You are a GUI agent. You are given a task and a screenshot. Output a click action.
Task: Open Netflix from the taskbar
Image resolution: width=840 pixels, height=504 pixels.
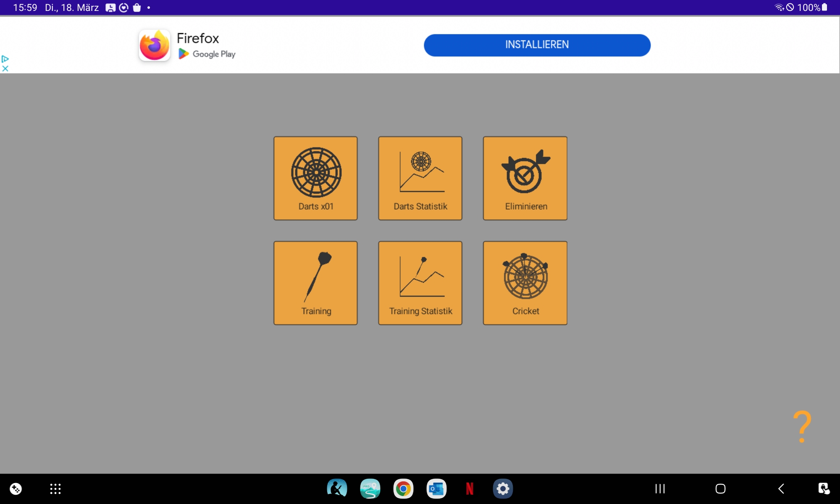tap(470, 488)
